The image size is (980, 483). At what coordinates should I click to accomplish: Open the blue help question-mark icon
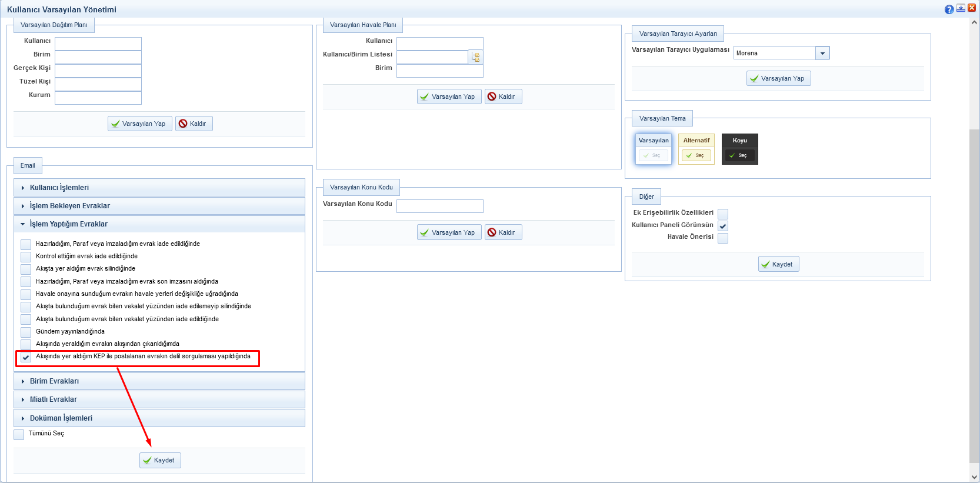coord(949,9)
